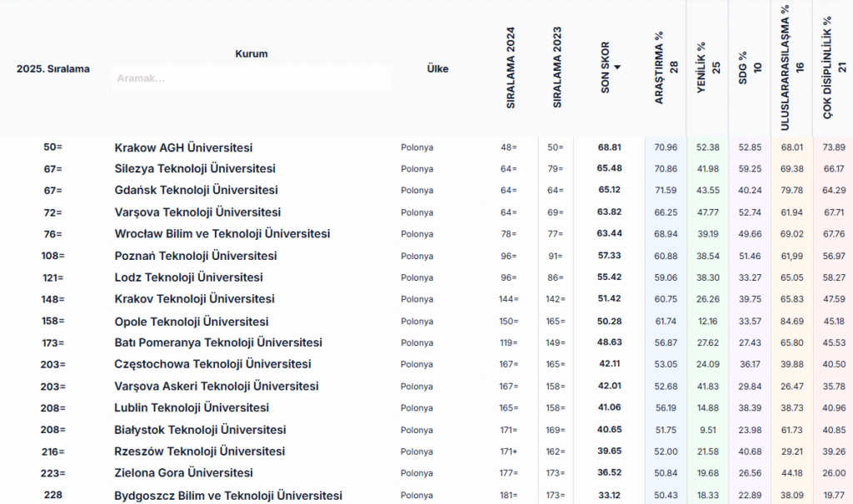Select Gdańsk Teknoloji Üniversitesi row

pyautogui.click(x=196, y=191)
